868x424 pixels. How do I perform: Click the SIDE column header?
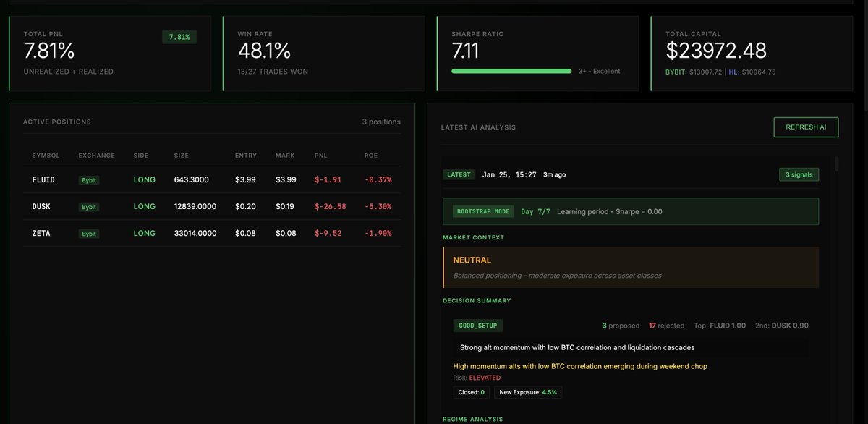point(140,156)
